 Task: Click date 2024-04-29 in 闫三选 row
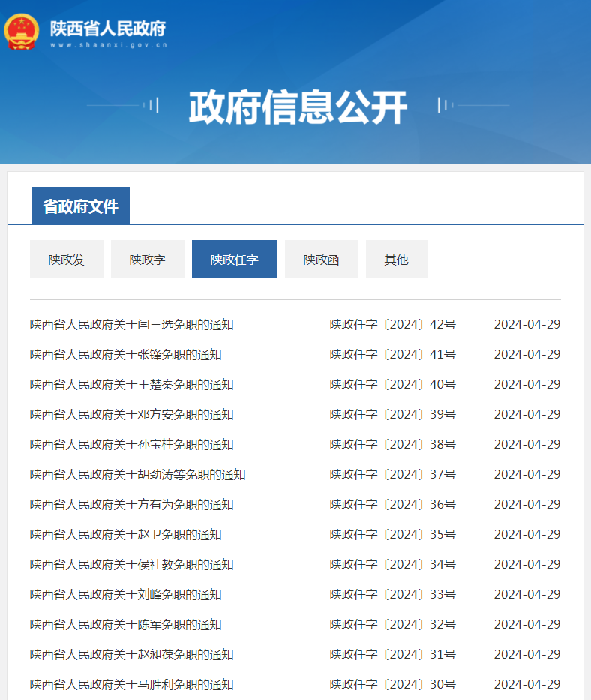point(527,325)
